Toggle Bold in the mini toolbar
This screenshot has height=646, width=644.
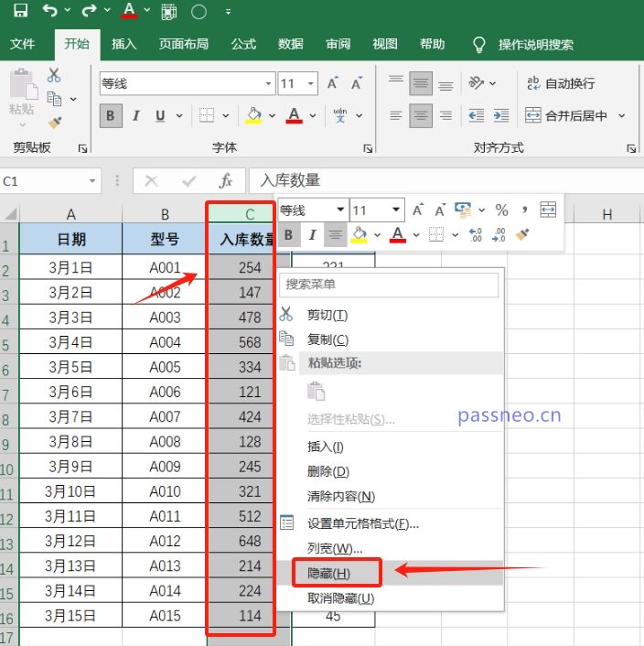pos(289,235)
